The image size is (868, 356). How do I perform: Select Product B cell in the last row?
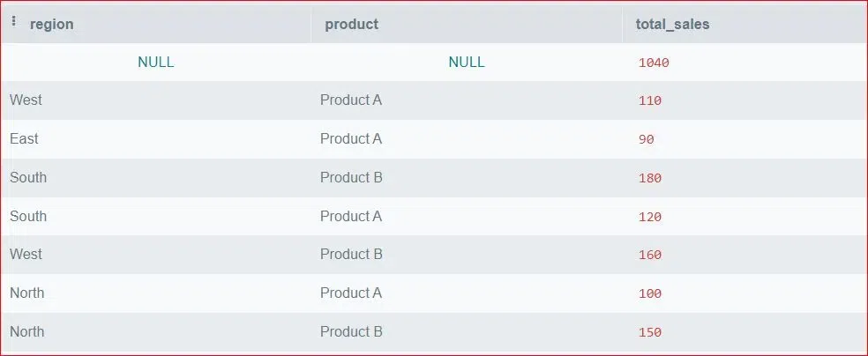point(350,331)
